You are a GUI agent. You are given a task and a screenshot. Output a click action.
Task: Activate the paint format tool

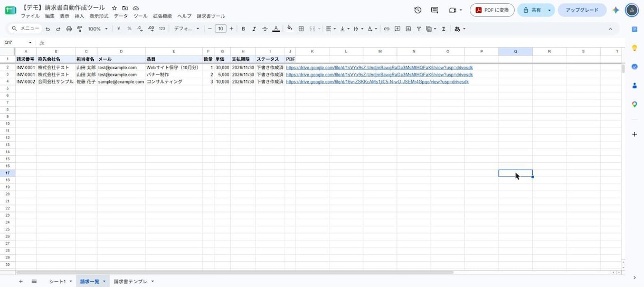(80, 29)
